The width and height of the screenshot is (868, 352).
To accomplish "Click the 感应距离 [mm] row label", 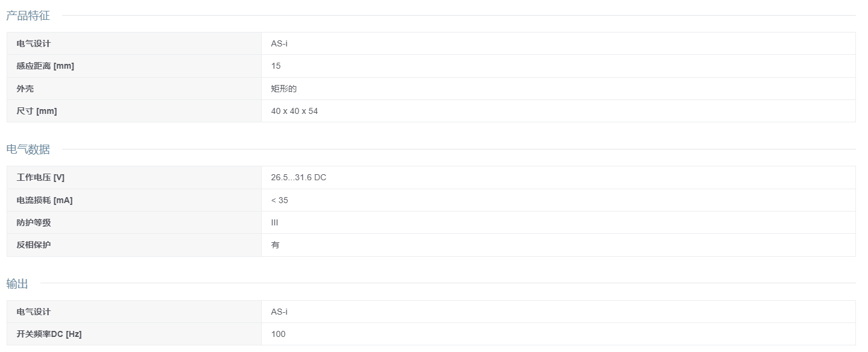I will pos(45,66).
